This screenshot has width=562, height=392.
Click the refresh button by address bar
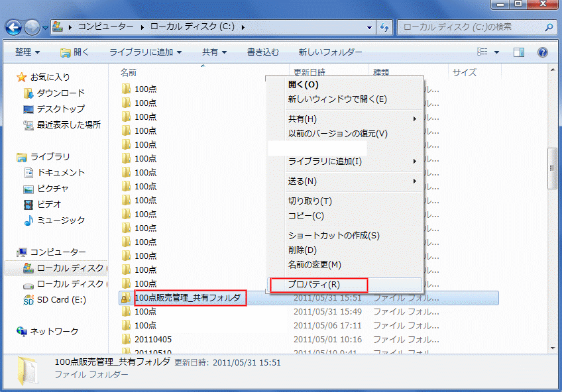pos(384,27)
